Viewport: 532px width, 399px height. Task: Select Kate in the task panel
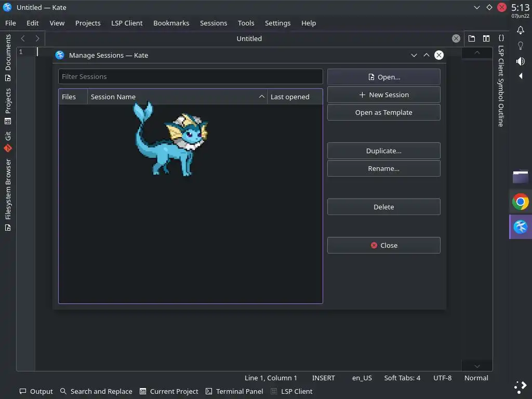click(x=521, y=227)
